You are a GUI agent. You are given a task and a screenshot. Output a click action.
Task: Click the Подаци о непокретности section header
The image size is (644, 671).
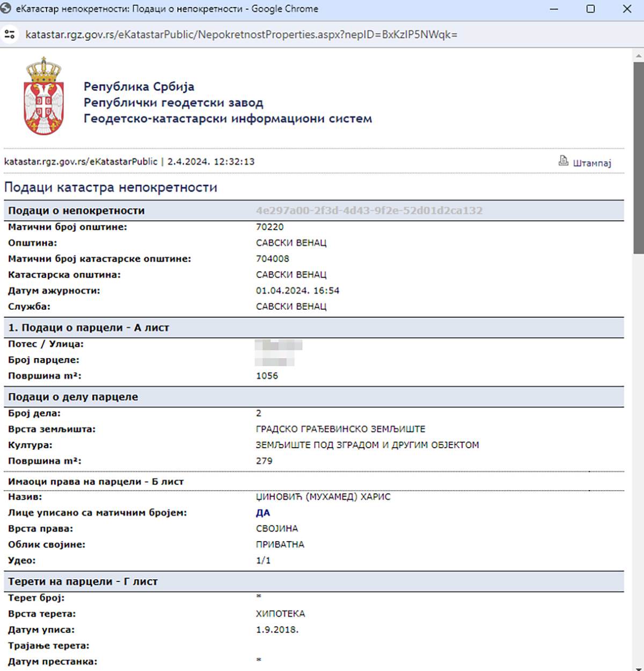76,210
